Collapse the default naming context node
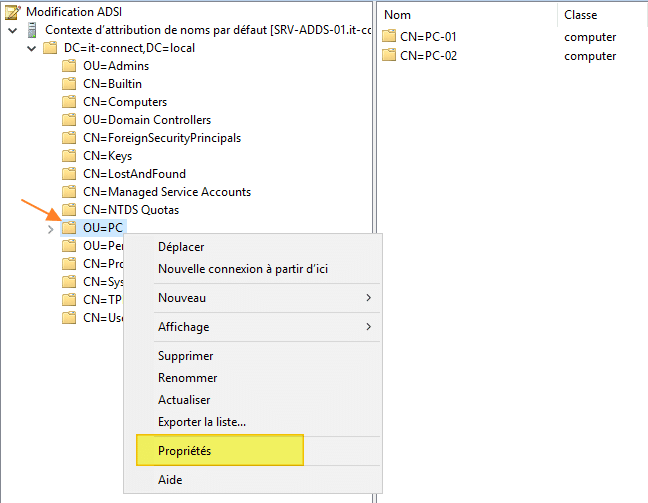Image resolution: width=648 pixels, height=503 pixels. tap(12, 30)
